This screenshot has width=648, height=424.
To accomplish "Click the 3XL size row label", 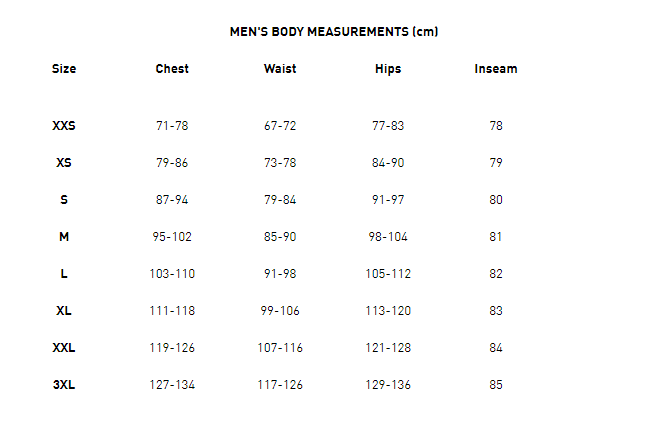I will point(64,385).
